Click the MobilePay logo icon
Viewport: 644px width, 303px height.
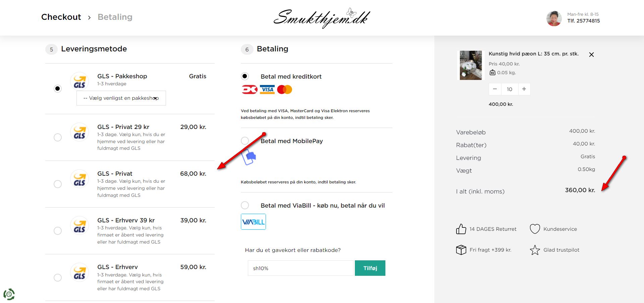pos(249,157)
